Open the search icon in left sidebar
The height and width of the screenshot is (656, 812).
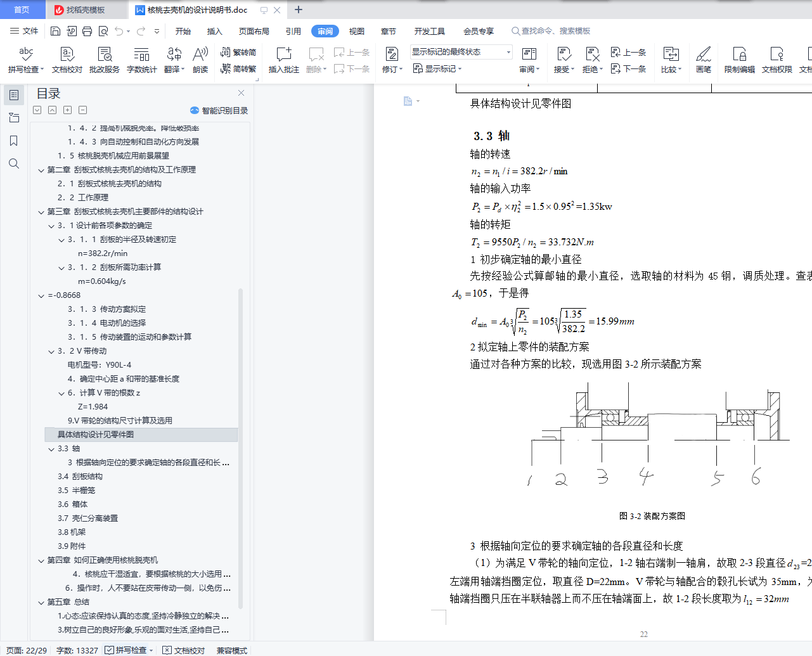point(14,164)
